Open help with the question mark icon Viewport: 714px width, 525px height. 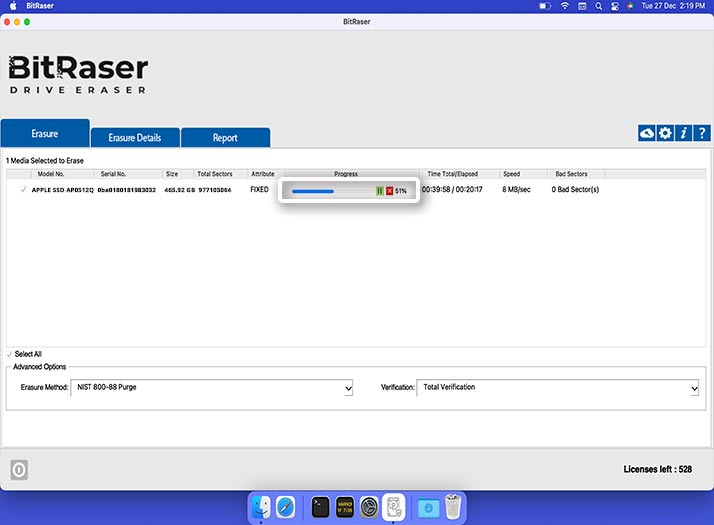(x=702, y=133)
